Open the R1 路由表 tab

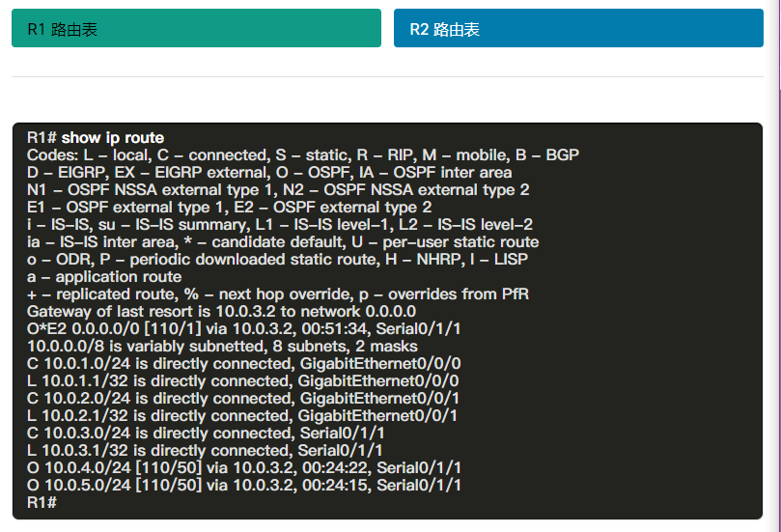pos(196,29)
